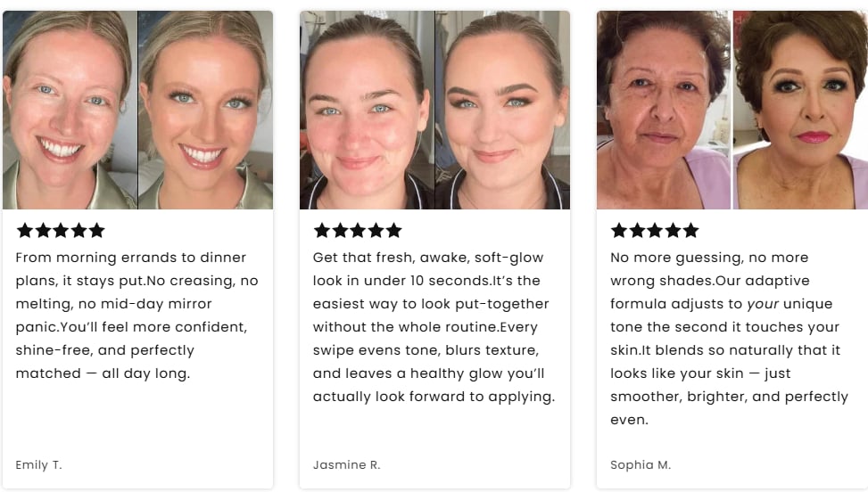Image resolution: width=868 pixels, height=492 pixels.
Task: Select the third star on Jasmine R.'s review
Action: point(358,231)
